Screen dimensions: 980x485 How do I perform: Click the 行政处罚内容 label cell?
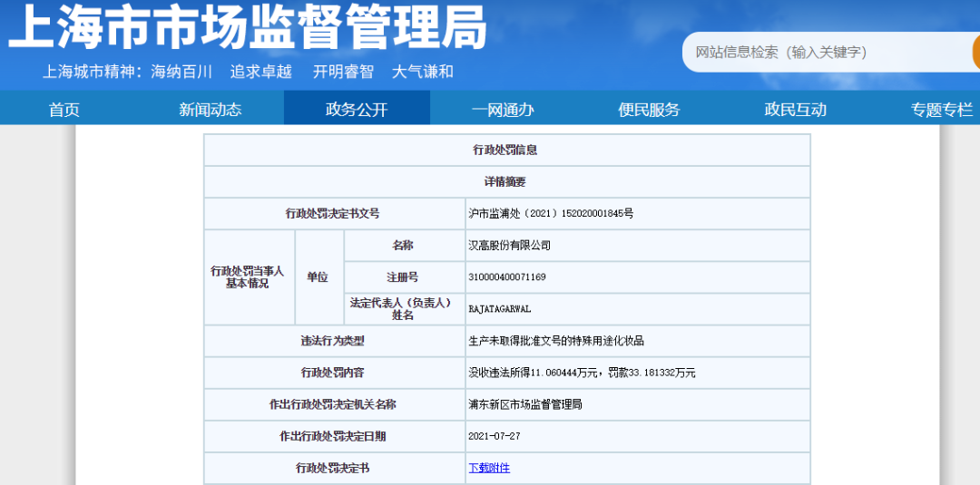(x=334, y=373)
